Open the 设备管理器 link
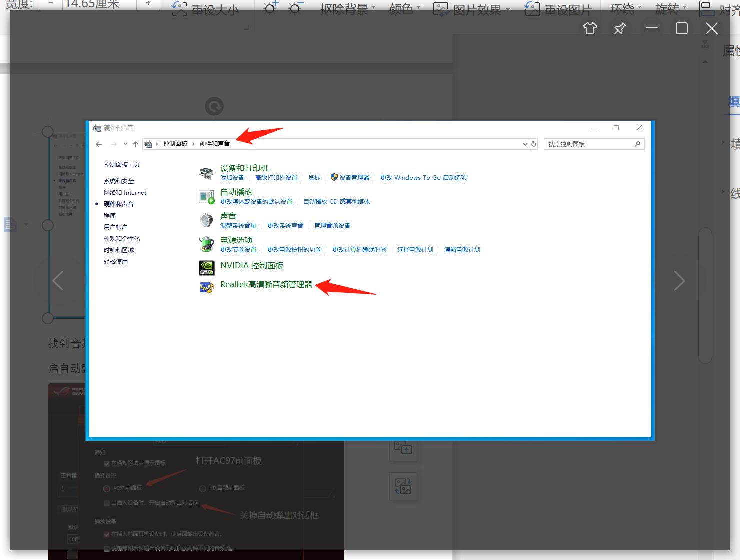Image resolution: width=740 pixels, height=560 pixels. (x=354, y=178)
